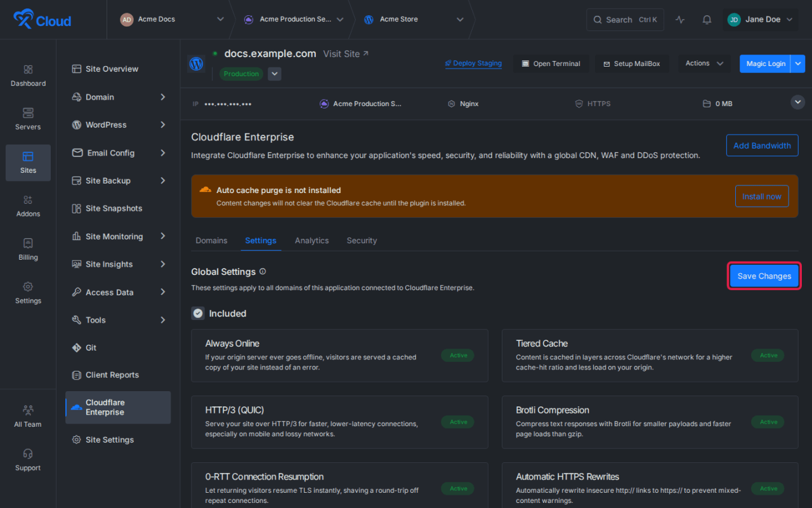Click the 0 MB storage folder icon

[707, 104]
